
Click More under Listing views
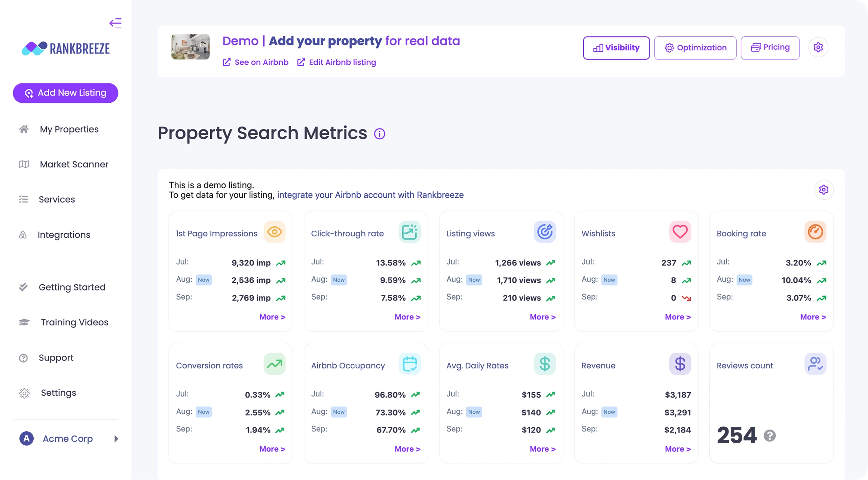[x=542, y=317]
